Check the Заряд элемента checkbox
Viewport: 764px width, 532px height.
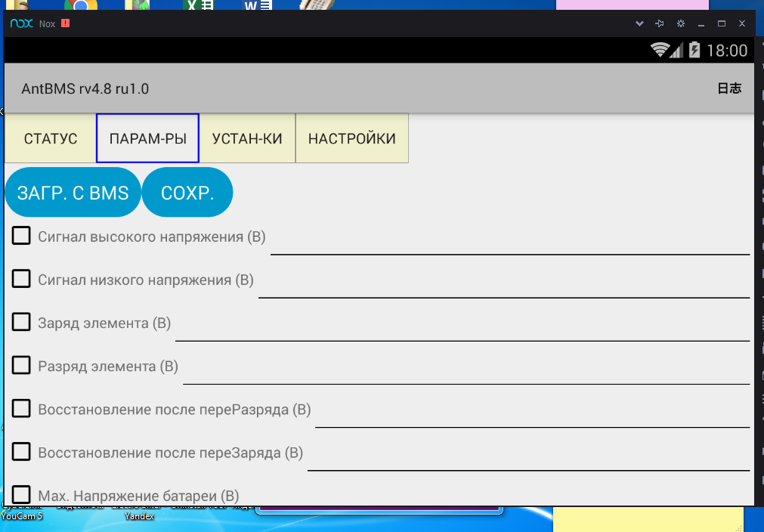(21, 322)
